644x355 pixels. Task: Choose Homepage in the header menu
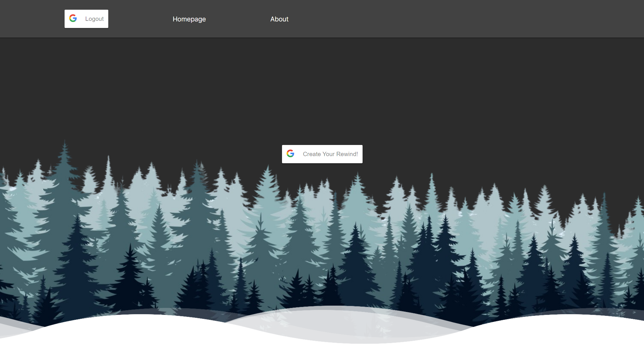click(189, 19)
